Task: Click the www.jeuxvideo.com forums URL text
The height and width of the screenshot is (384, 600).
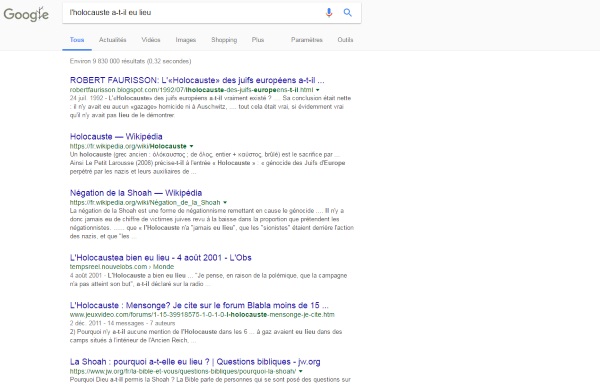Action: 202,315
